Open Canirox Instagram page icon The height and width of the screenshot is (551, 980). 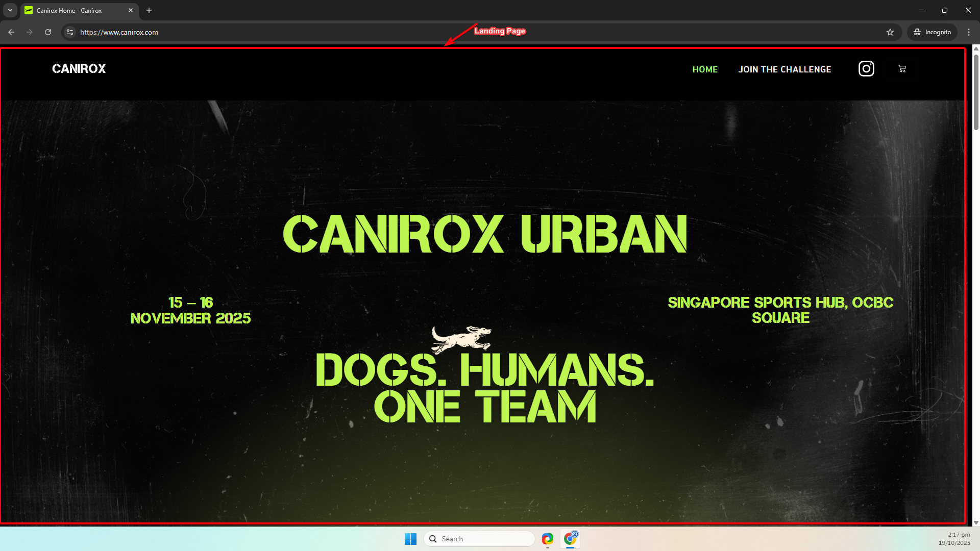pos(866,68)
